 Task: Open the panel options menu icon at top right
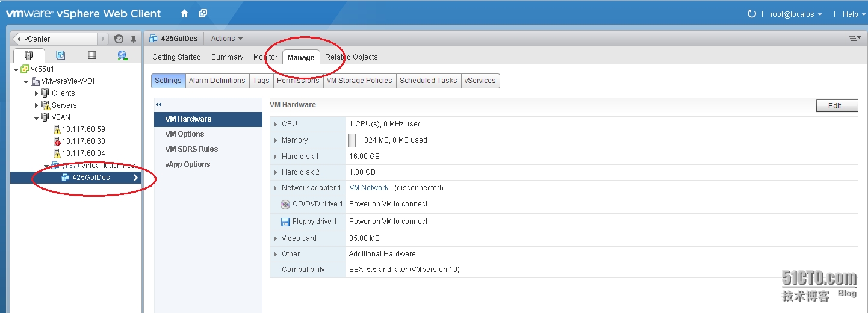tap(854, 39)
